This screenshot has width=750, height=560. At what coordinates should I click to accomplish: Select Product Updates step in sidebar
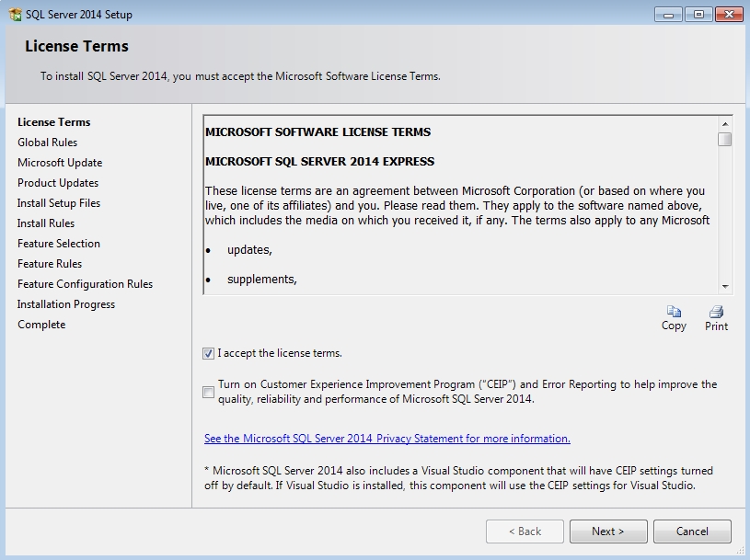[58, 183]
